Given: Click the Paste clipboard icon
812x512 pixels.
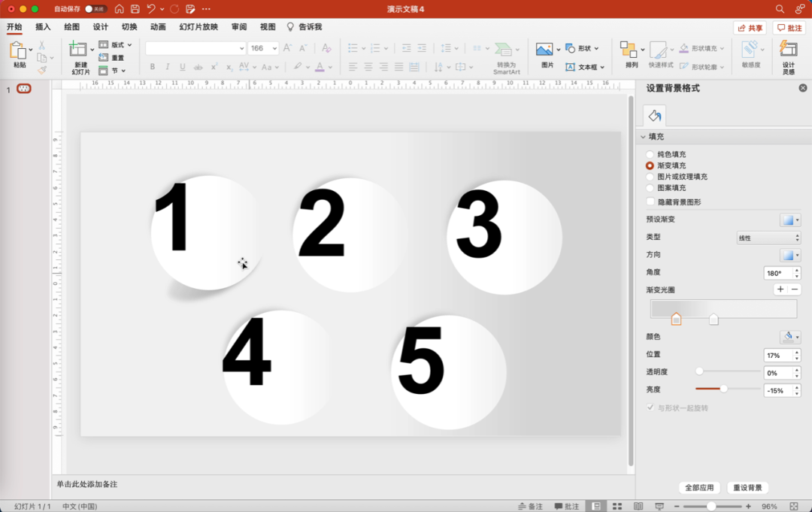Looking at the screenshot, I should click(x=18, y=50).
